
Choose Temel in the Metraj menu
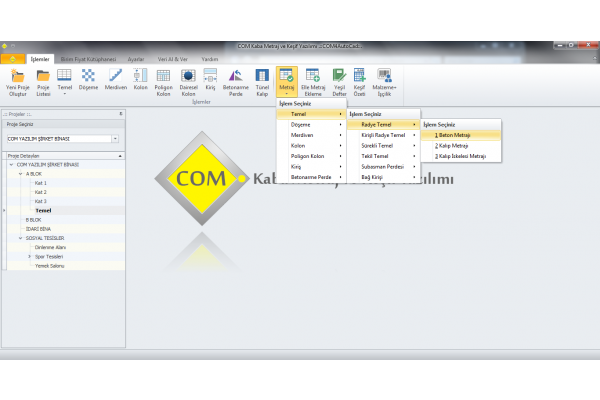[311, 114]
